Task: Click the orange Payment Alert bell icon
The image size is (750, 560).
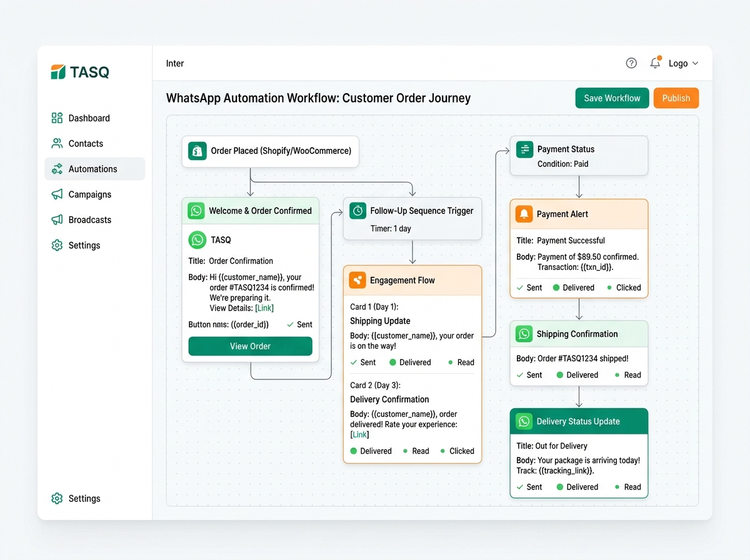Action: pos(524,214)
